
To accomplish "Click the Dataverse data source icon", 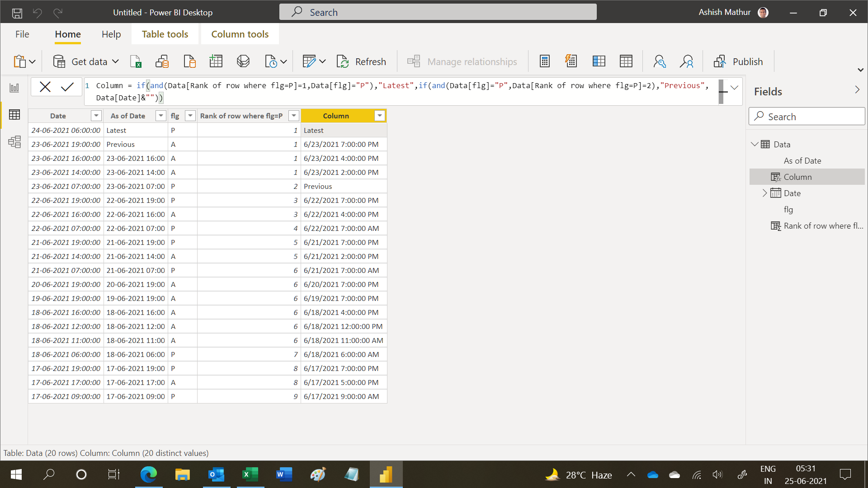I will click(x=243, y=61).
